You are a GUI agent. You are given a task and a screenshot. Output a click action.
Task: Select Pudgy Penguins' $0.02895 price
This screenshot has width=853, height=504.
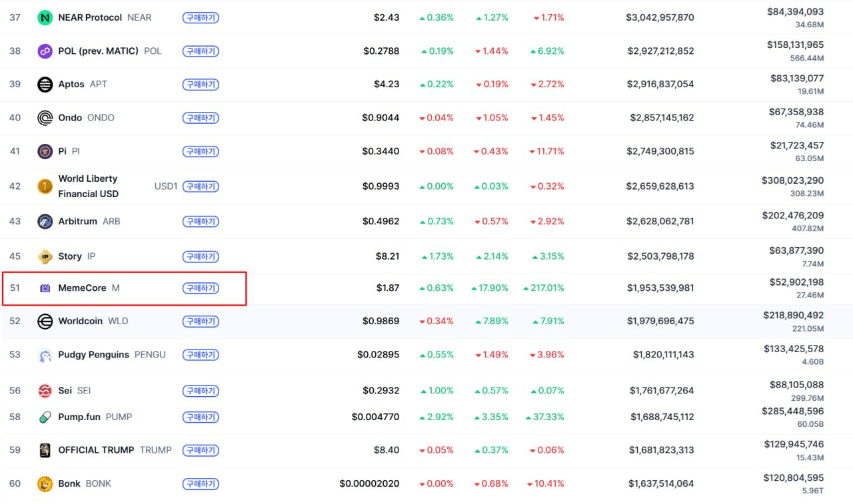click(379, 354)
